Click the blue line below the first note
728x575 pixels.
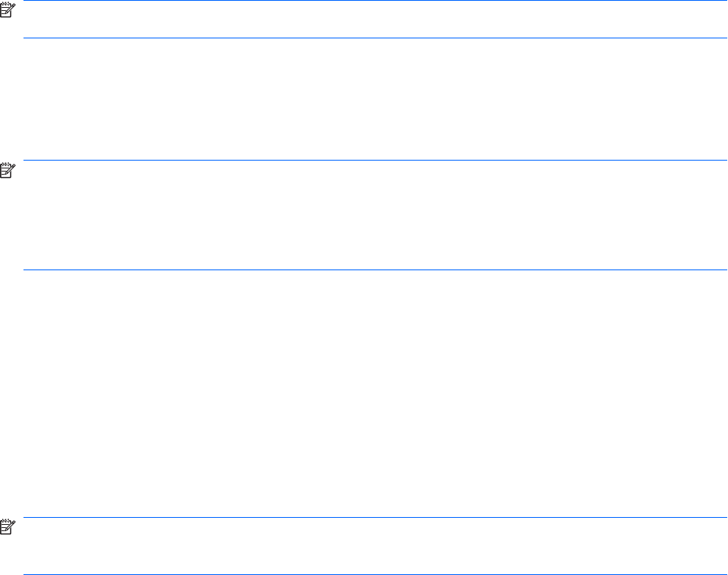[376, 38]
